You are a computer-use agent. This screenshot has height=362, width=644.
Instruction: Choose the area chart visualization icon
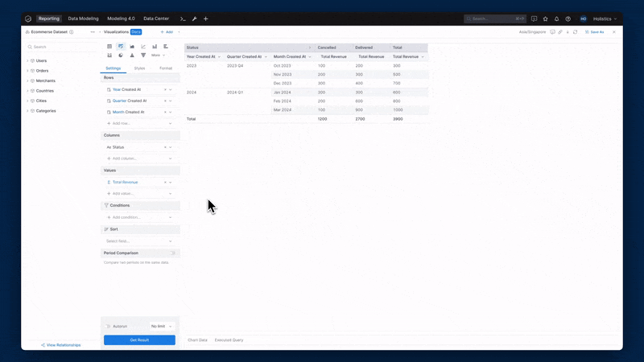(x=132, y=47)
